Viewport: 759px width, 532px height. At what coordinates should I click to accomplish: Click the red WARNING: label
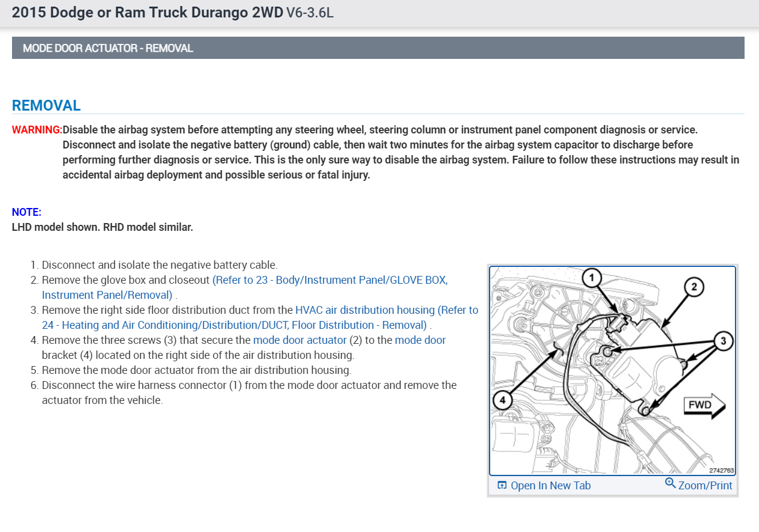[37, 130]
